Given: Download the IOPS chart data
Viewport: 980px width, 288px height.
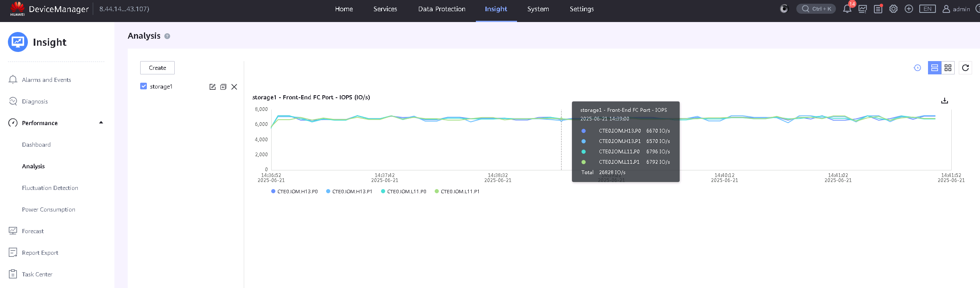Looking at the screenshot, I should [x=945, y=101].
